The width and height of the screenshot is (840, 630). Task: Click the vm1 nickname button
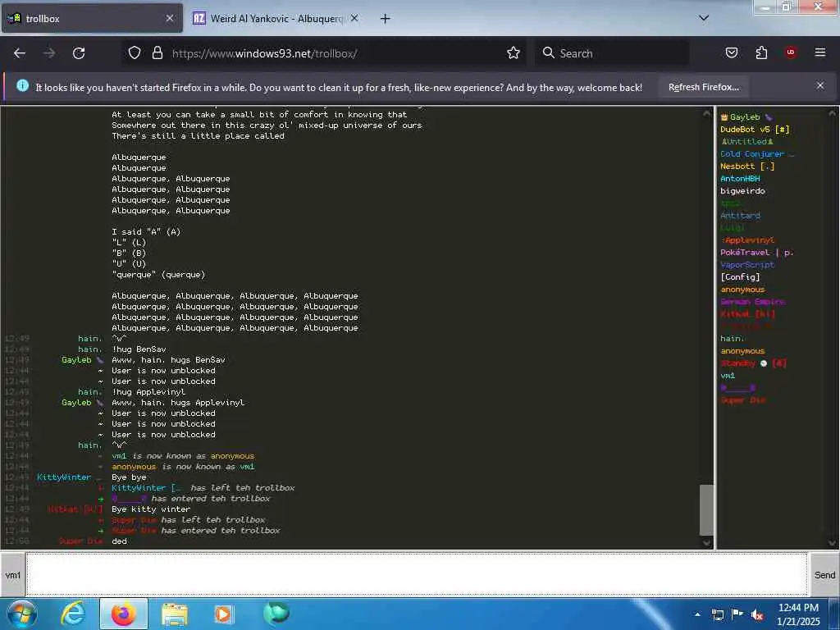click(x=13, y=575)
